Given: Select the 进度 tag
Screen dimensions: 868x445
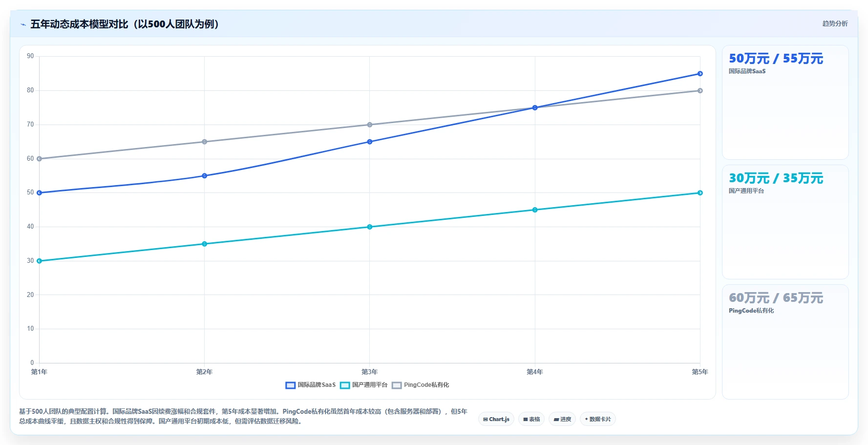Looking at the screenshot, I should point(562,419).
